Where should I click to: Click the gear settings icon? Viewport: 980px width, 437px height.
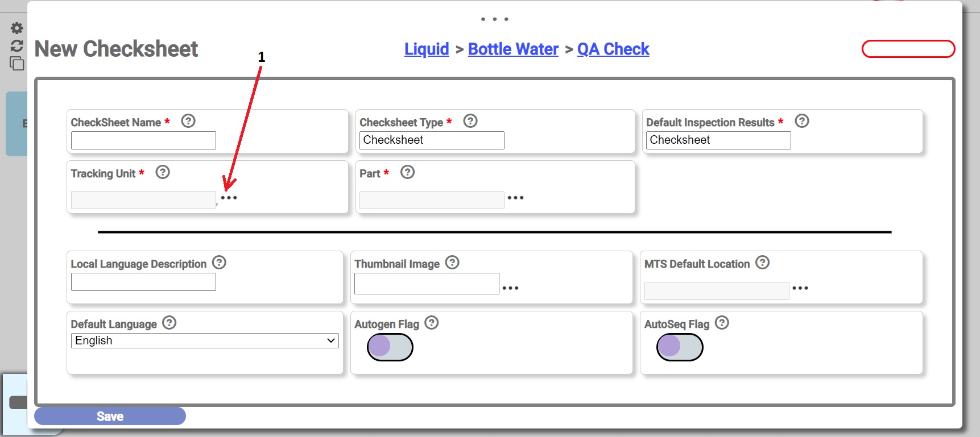click(17, 28)
